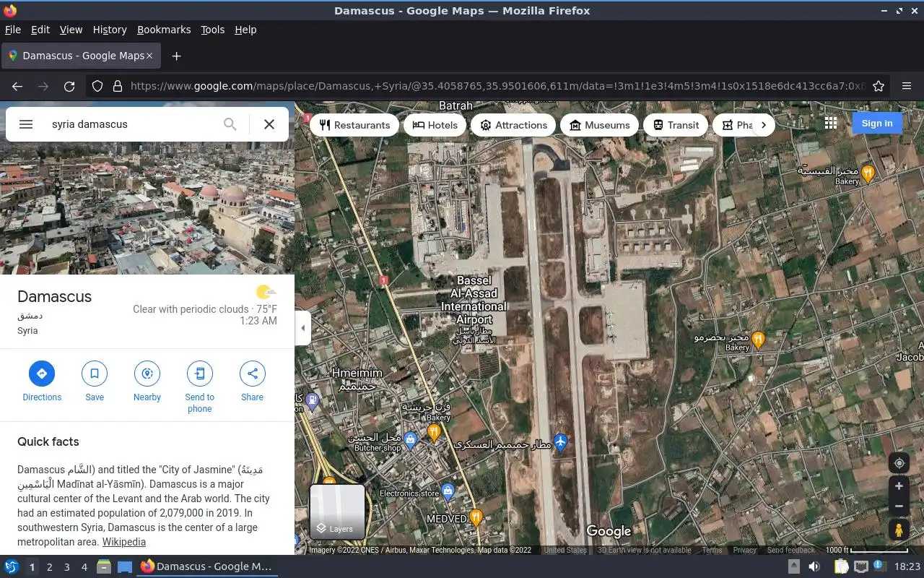The image size is (924, 578).
Task: Open the Edit menu
Action: 40,30
